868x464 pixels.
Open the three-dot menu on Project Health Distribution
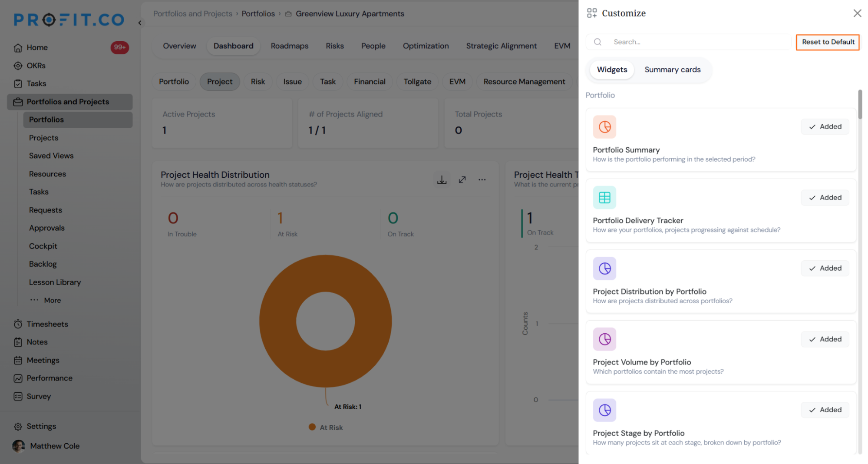tap(482, 179)
